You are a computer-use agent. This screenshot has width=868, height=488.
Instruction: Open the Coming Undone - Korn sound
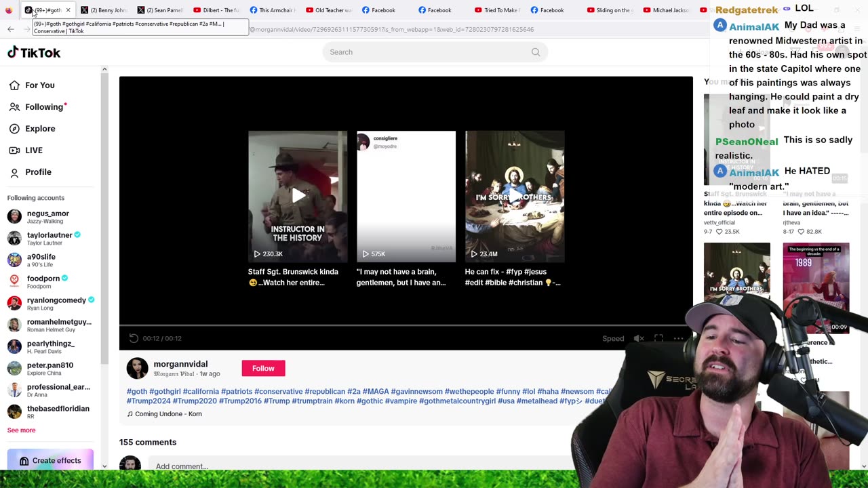click(x=164, y=413)
